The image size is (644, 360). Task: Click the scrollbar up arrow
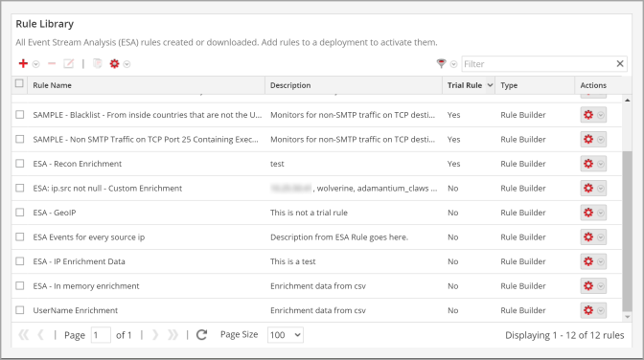[627, 101]
